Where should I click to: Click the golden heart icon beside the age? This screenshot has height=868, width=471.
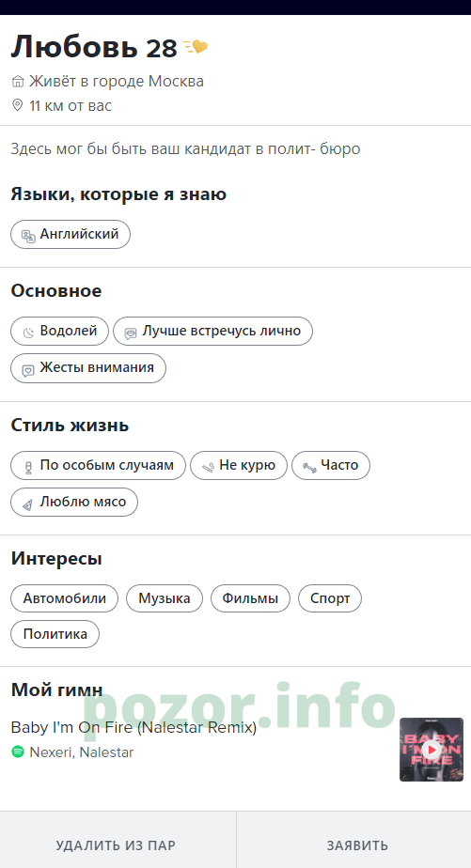coord(196,48)
